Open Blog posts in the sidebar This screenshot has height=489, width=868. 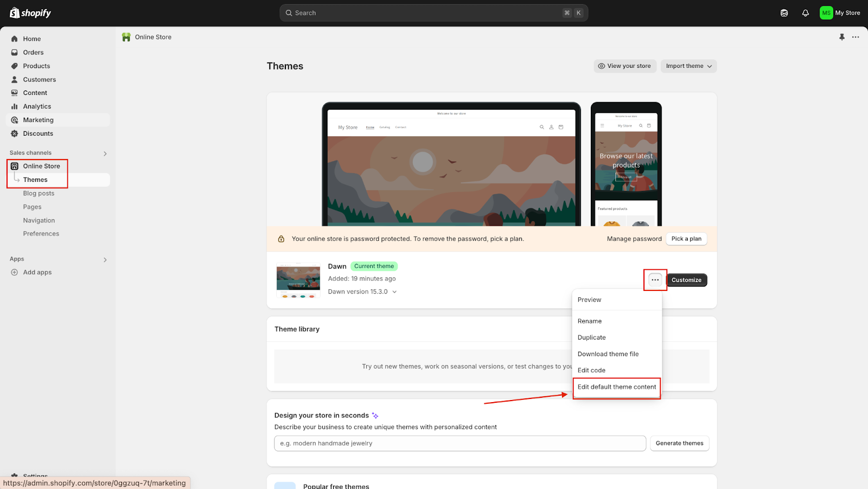(x=39, y=194)
